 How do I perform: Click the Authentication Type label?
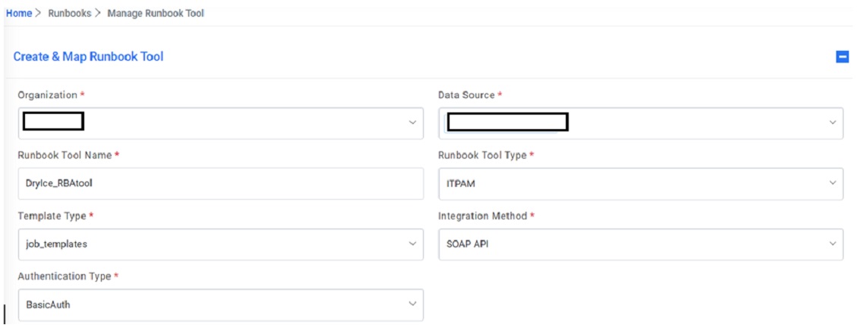[64, 276]
